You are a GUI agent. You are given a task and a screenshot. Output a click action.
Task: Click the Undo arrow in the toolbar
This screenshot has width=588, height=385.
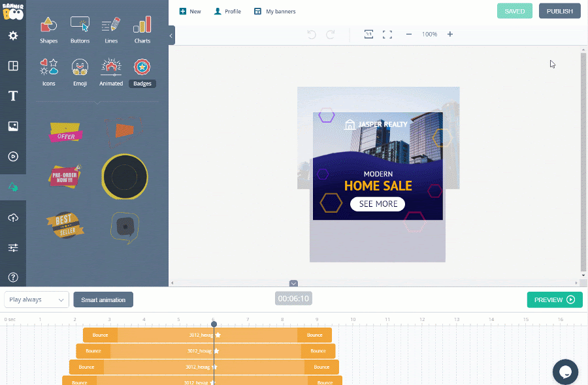tap(312, 34)
